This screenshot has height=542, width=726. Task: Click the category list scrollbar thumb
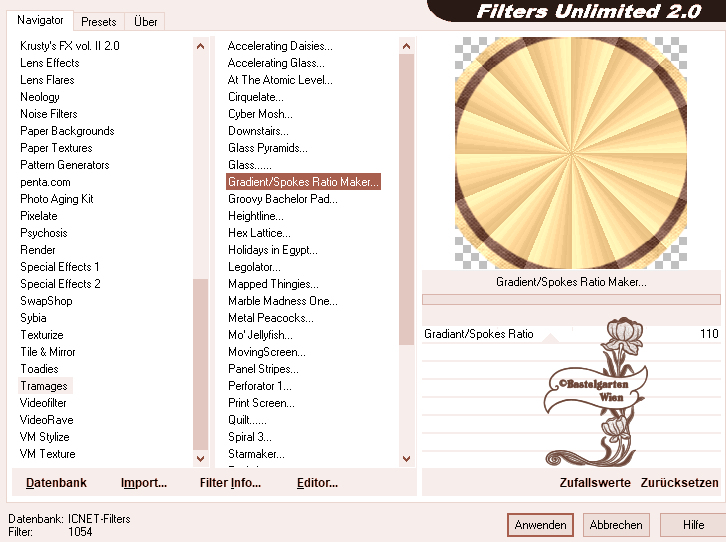(x=200, y=364)
